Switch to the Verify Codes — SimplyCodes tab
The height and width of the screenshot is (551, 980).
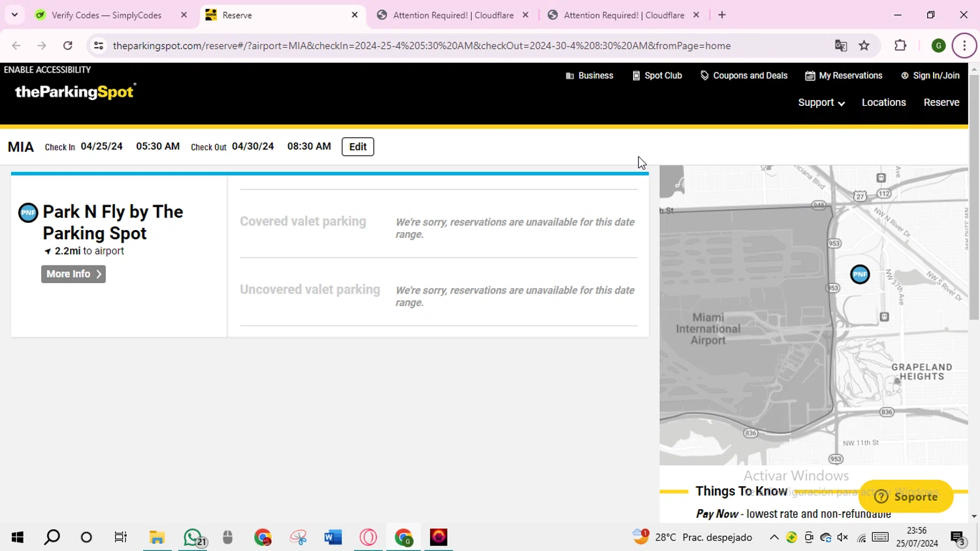[x=106, y=15]
